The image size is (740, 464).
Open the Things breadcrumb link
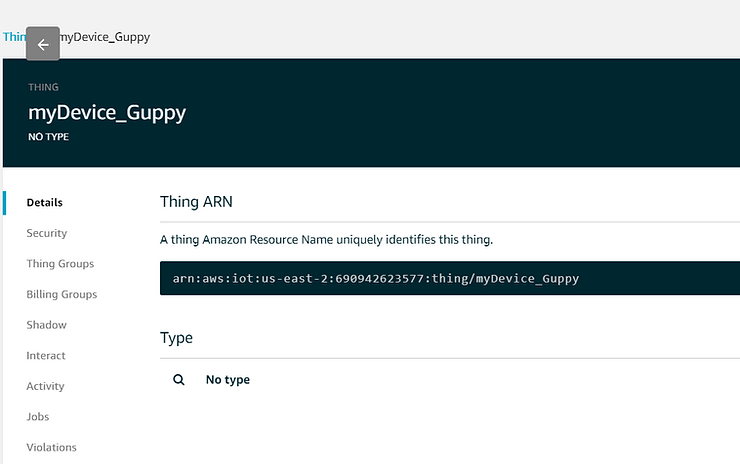tap(14, 37)
